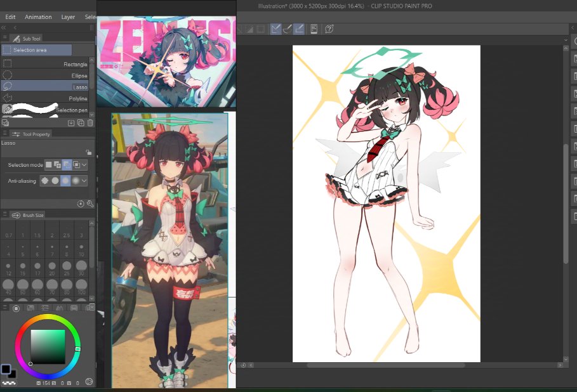Pick the Polyline selection sub tool
Image resolution: width=577 pixels, height=392 pixels.
click(45, 98)
